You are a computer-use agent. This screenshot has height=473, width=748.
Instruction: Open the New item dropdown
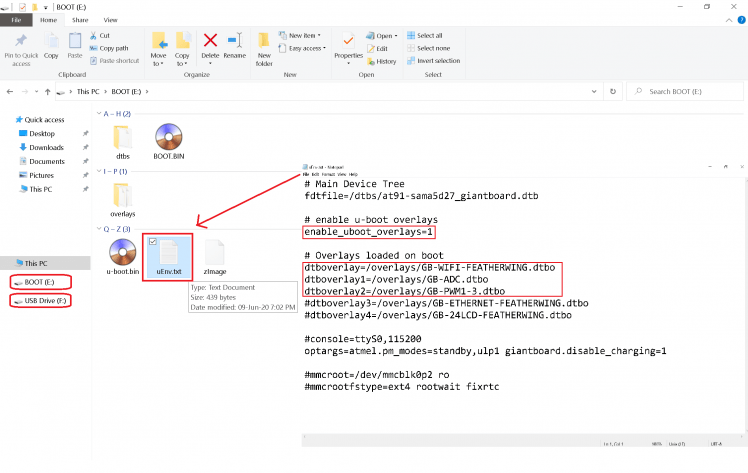pyautogui.click(x=300, y=35)
